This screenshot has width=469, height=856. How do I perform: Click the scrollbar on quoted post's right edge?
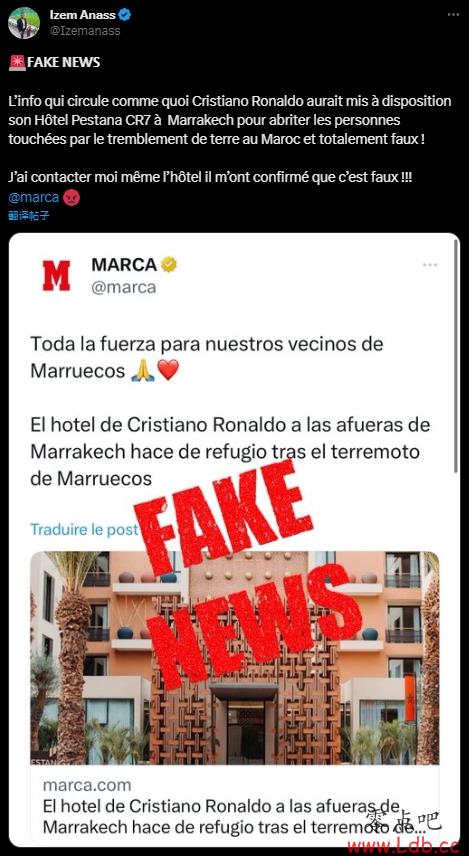click(x=458, y=355)
